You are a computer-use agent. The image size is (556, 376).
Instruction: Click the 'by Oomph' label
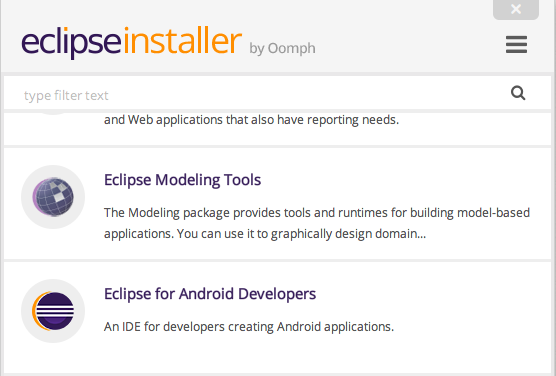click(282, 49)
